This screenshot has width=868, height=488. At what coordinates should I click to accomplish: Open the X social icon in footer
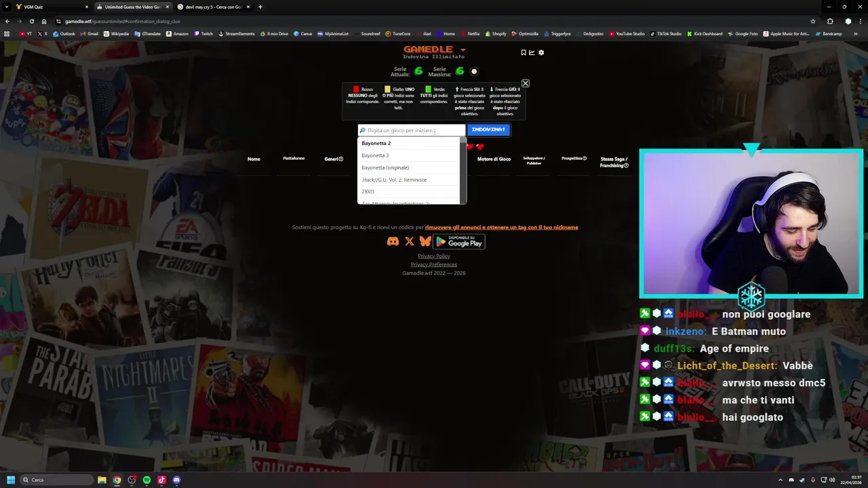pyautogui.click(x=410, y=241)
